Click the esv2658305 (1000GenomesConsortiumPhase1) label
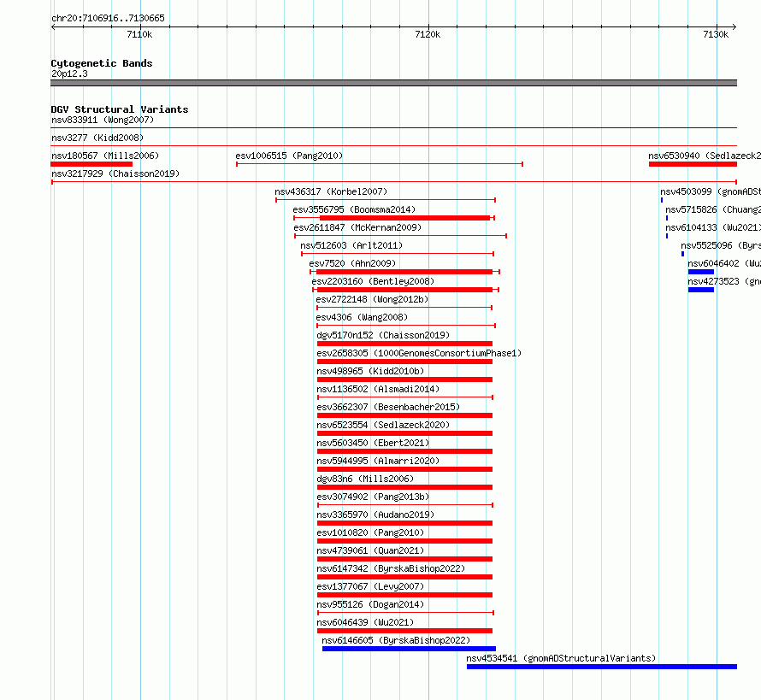The width and height of the screenshot is (761, 700). (x=419, y=353)
